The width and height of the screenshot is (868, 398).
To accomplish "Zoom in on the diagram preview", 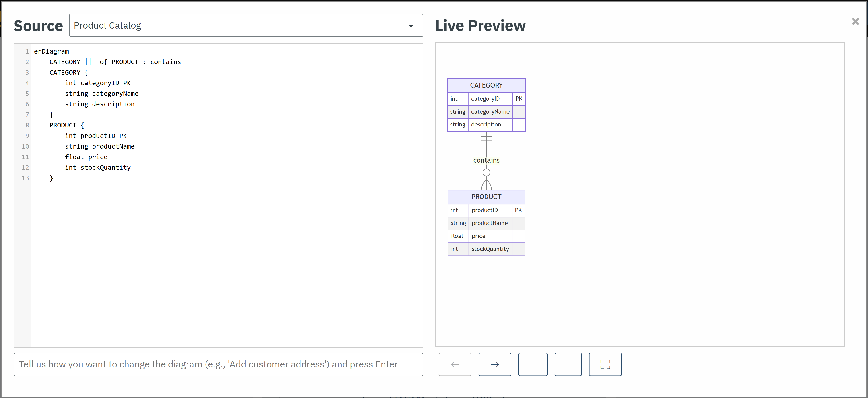I will click(x=533, y=364).
